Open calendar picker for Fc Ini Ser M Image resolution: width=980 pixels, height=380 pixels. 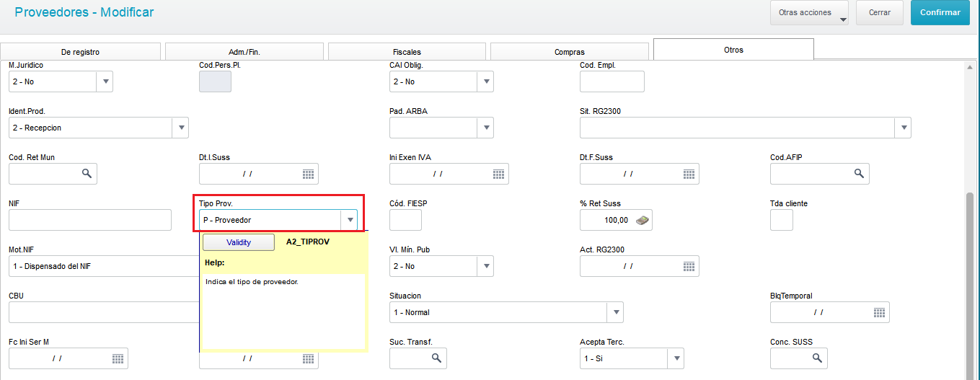coord(118,358)
